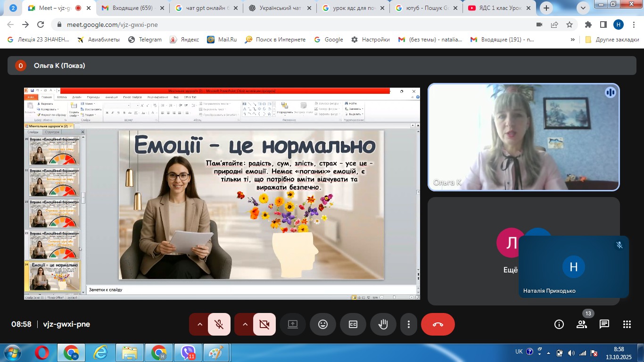
Task: Open the meeting details info icon
Action: click(x=559, y=324)
